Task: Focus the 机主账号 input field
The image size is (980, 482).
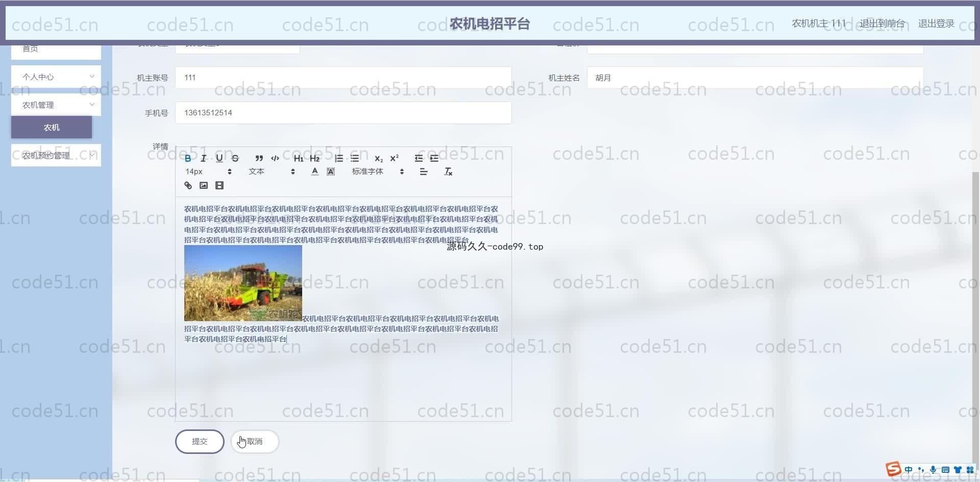Action: click(343, 78)
